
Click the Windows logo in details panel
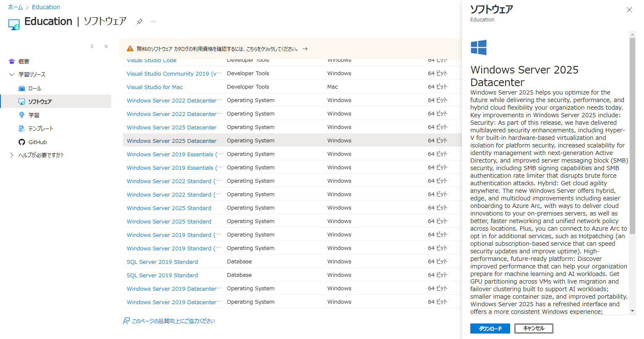click(479, 47)
